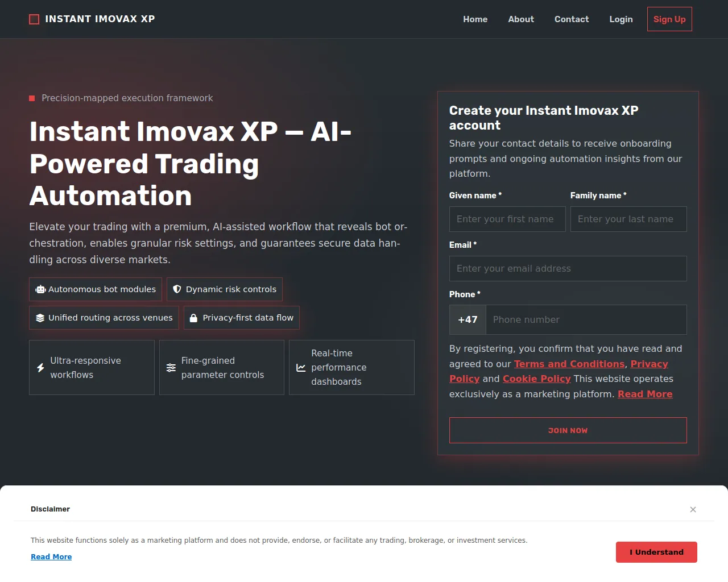Image resolution: width=728 pixels, height=582 pixels.
Task: Click the lock icon on Privacy-first data flow
Action: point(193,318)
